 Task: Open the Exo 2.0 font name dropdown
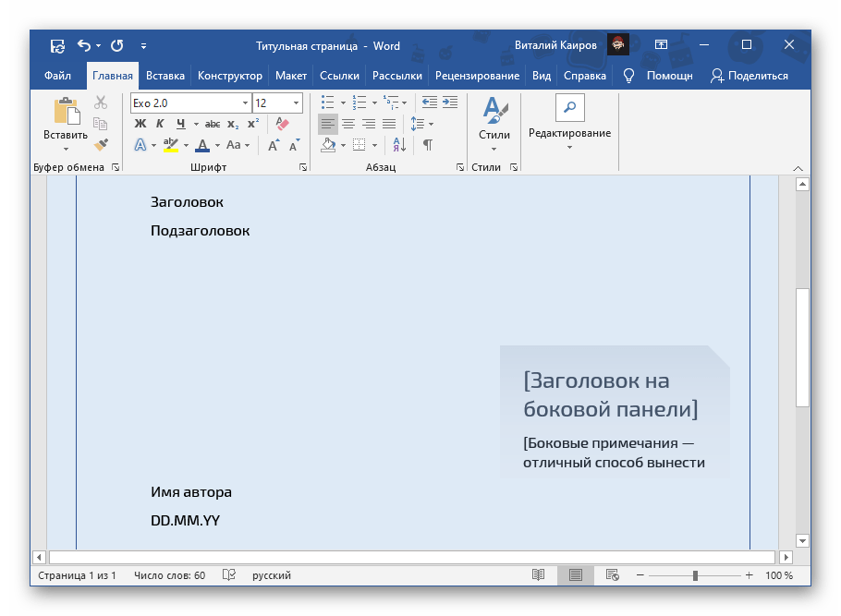(245, 103)
